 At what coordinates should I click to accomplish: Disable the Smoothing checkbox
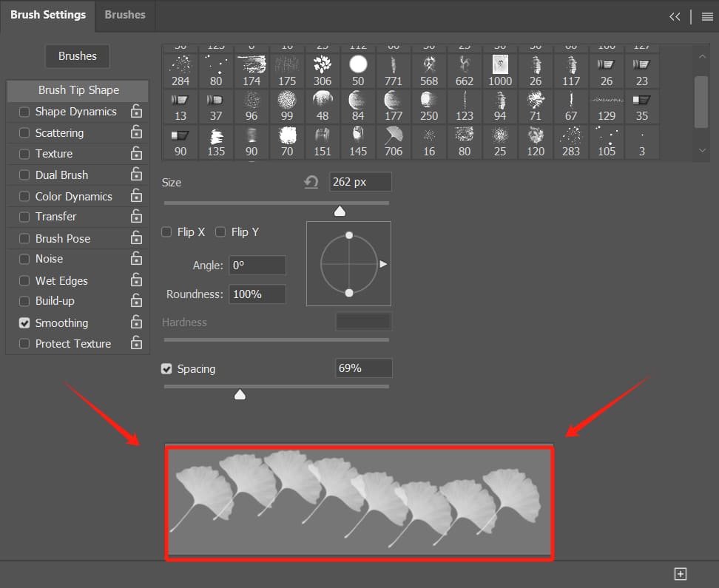click(25, 323)
